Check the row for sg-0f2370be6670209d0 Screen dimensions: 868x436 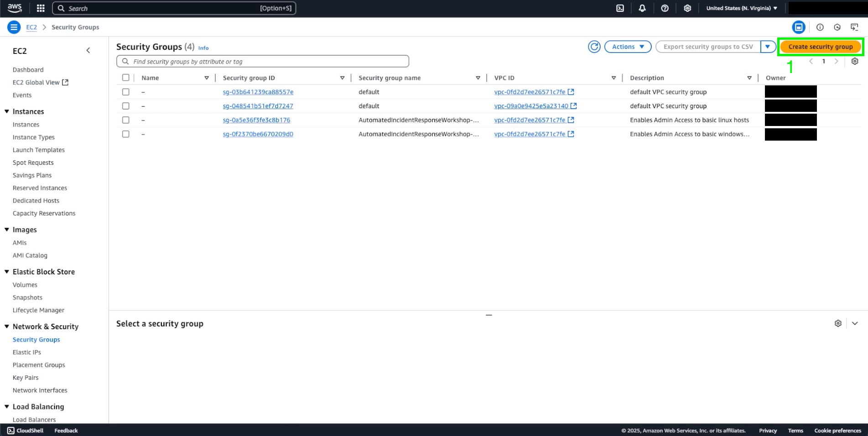[x=126, y=134]
